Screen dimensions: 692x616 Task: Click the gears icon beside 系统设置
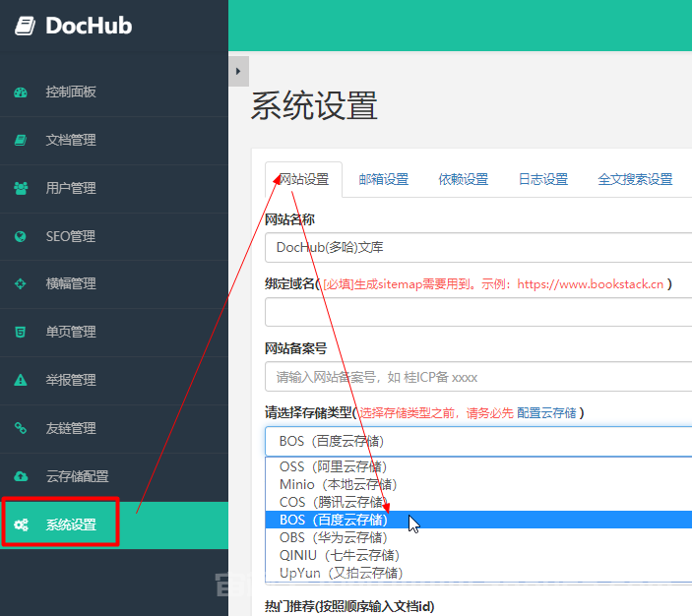21,524
